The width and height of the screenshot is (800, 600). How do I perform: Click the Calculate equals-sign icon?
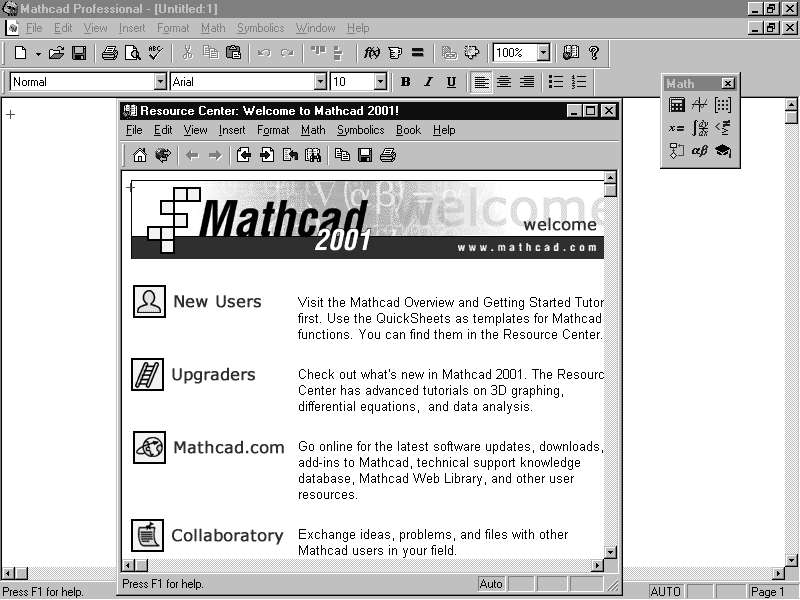pyautogui.click(x=418, y=53)
